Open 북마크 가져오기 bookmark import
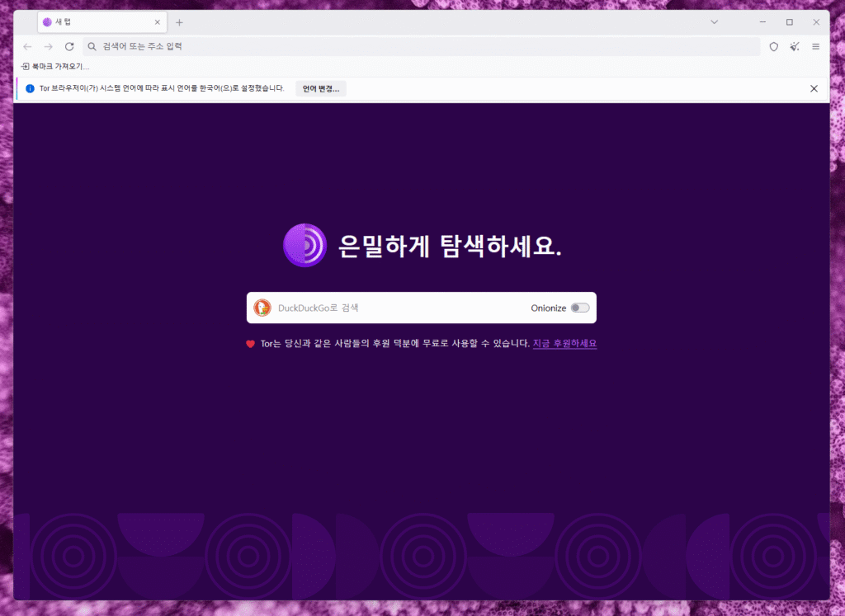Screen dimensions: 845x616 (x=55, y=67)
